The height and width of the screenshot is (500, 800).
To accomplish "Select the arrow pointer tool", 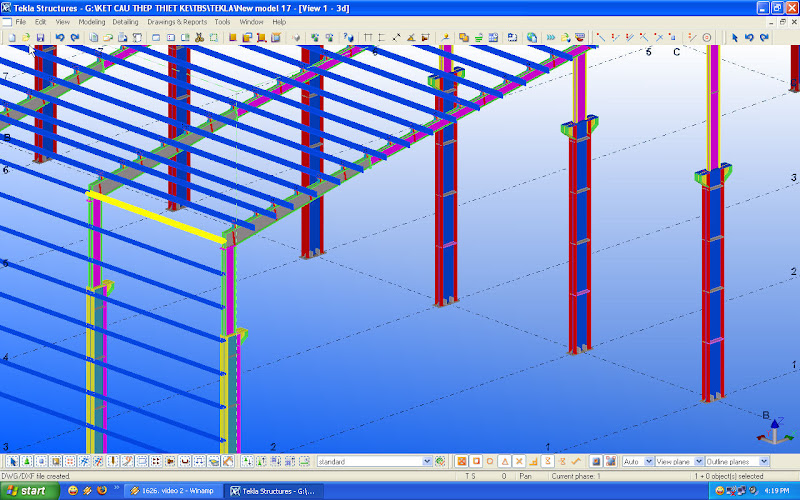I will coord(735,37).
